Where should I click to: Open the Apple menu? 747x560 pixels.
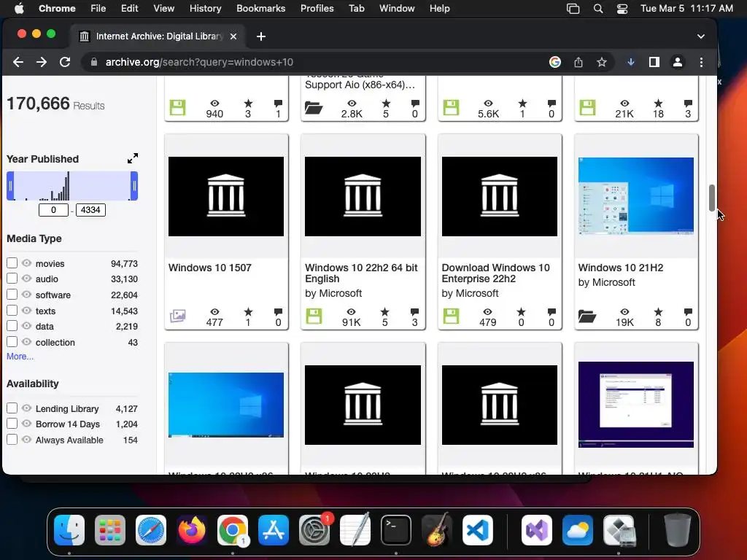pos(19,8)
